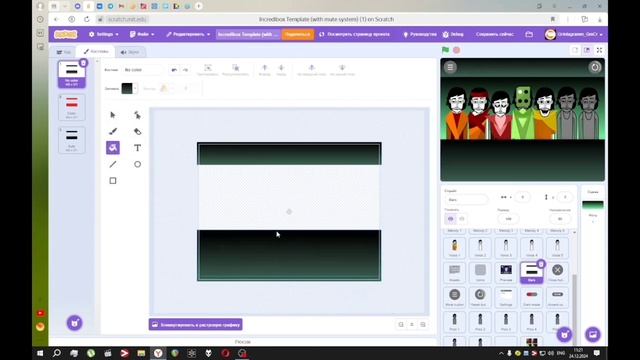Viewport: 640px width, 360px height.
Task: Click the Ungroup shapes icon
Action: 236,69
